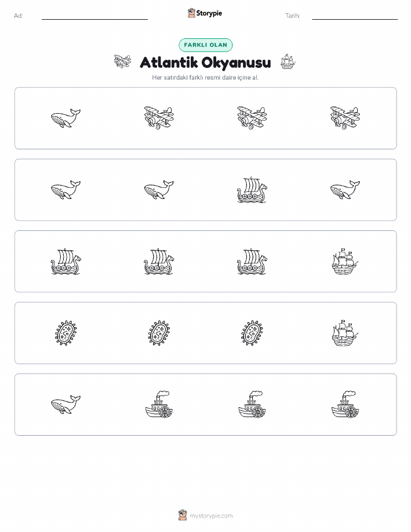Select the whale in the last row
411x532 pixels.
tap(66, 404)
